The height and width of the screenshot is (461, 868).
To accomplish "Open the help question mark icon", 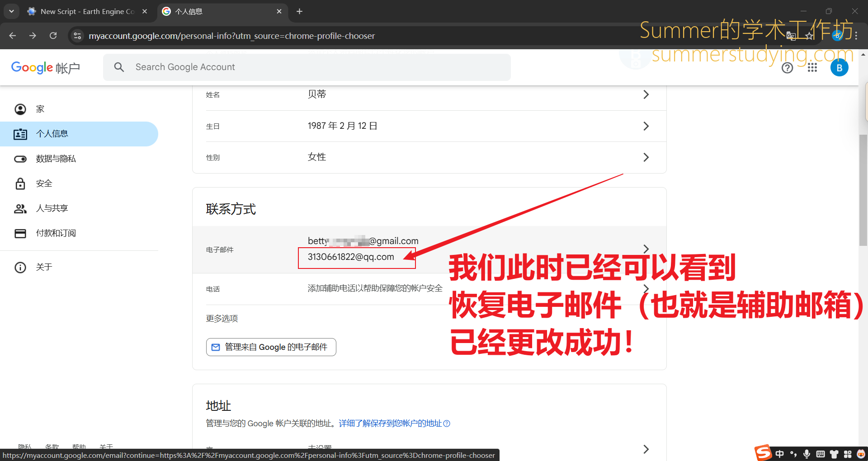I will 787,68.
